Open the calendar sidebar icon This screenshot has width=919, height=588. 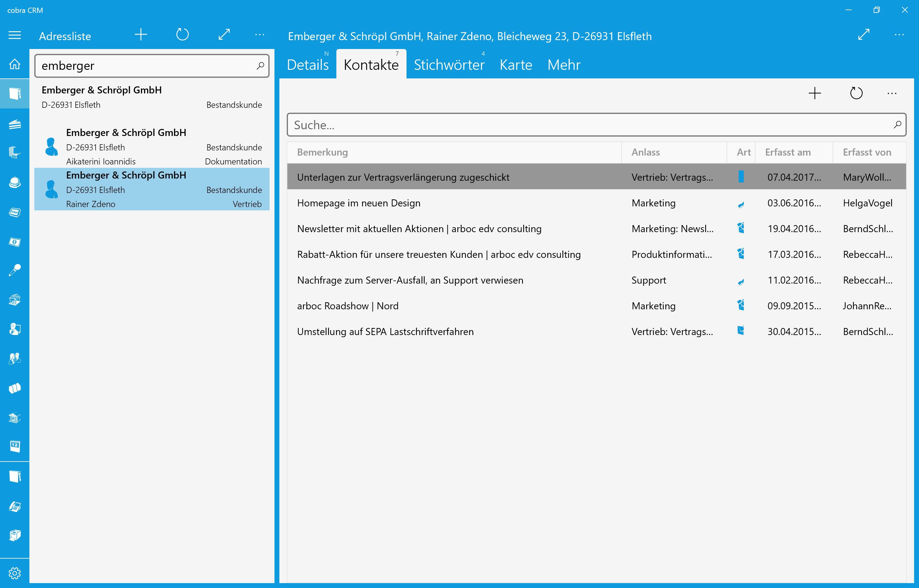click(x=14, y=446)
